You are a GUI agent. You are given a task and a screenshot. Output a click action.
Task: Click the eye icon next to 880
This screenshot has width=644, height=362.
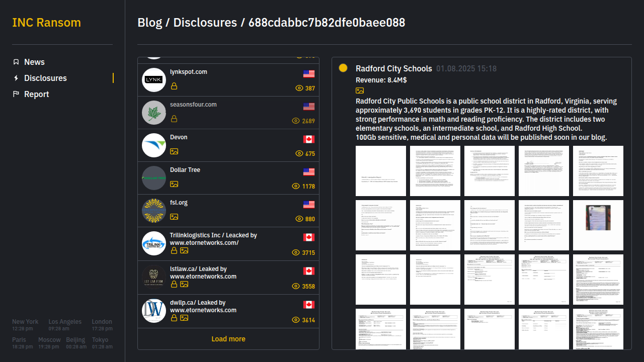[x=299, y=219]
